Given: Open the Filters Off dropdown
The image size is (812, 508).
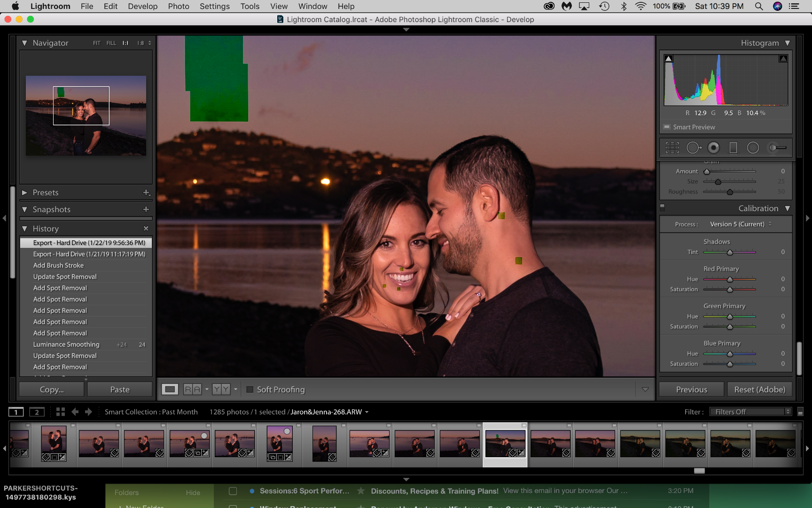Looking at the screenshot, I should pos(750,412).
